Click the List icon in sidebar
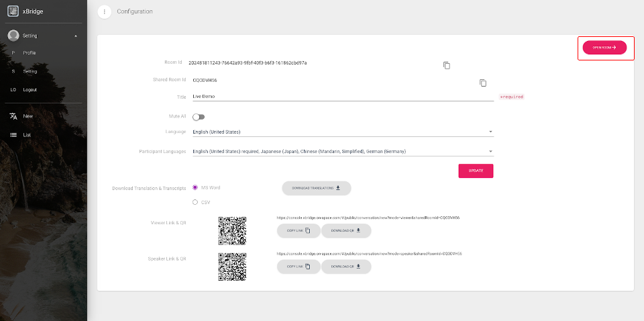The height and width of the screenshot is (321, 644). pos(13,135)
